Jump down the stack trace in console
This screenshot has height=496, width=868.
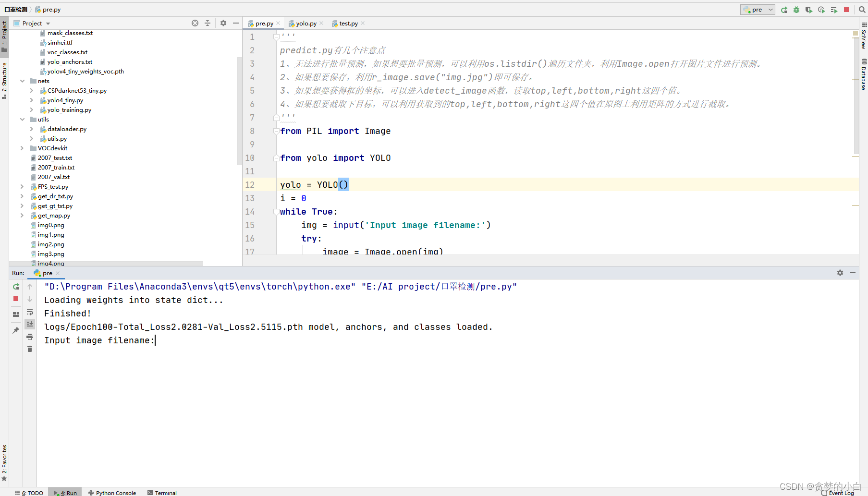(30, 299)
